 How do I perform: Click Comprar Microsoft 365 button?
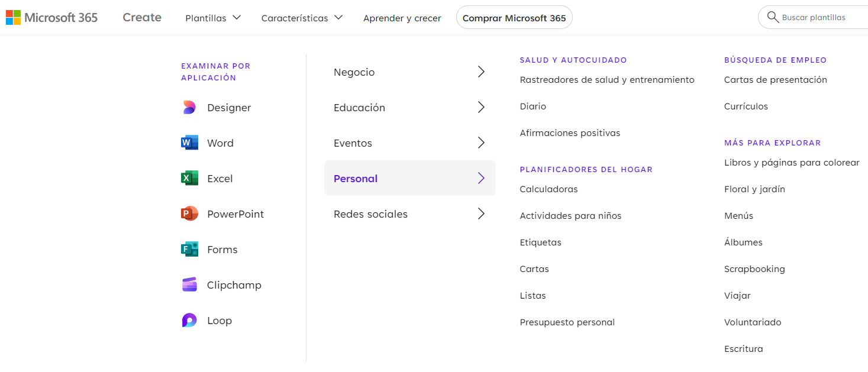514,18
